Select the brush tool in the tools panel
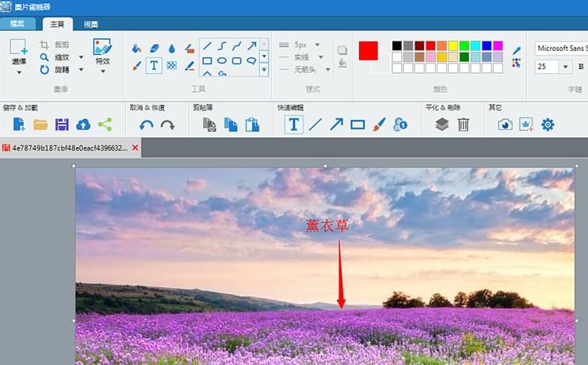 pyautogui.click(x=136, y=66)
